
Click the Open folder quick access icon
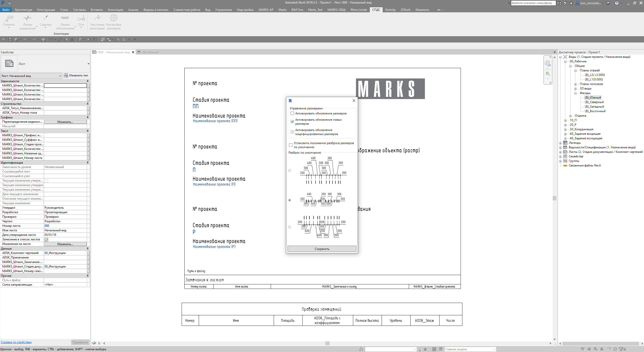4,39
